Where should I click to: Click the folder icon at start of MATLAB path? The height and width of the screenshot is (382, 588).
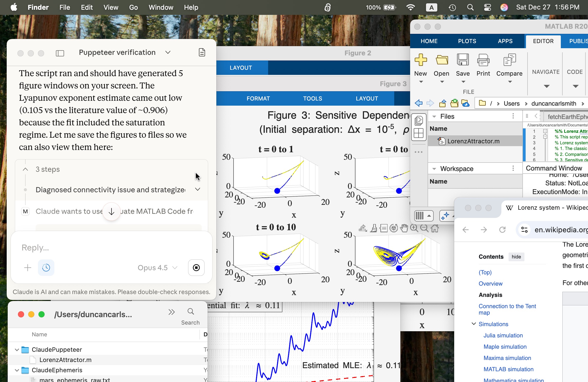(482, 103)
